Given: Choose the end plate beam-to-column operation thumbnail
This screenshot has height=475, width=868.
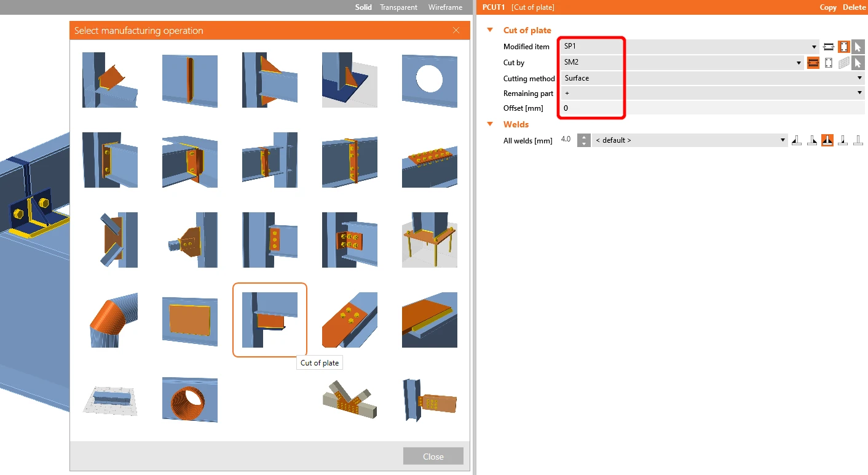Looking at the screenshot, I should 110,160.
